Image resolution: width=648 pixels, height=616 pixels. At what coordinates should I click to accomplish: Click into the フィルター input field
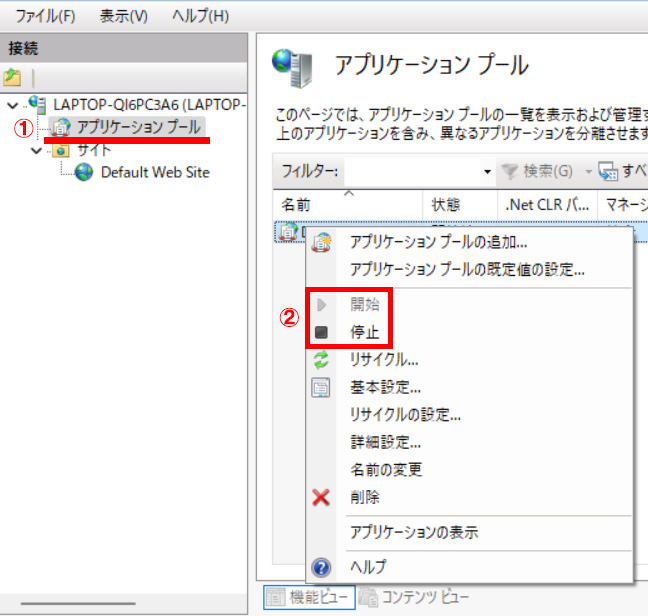414,171
